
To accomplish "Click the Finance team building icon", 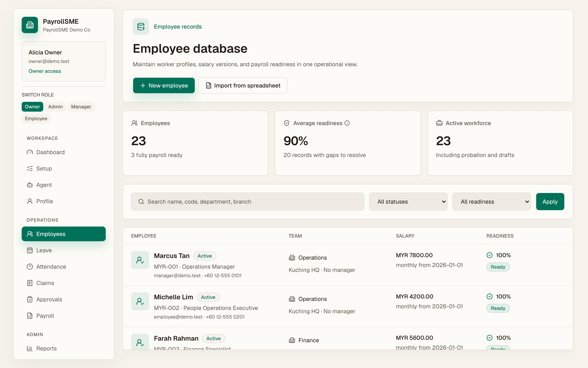I will [292, 340].
